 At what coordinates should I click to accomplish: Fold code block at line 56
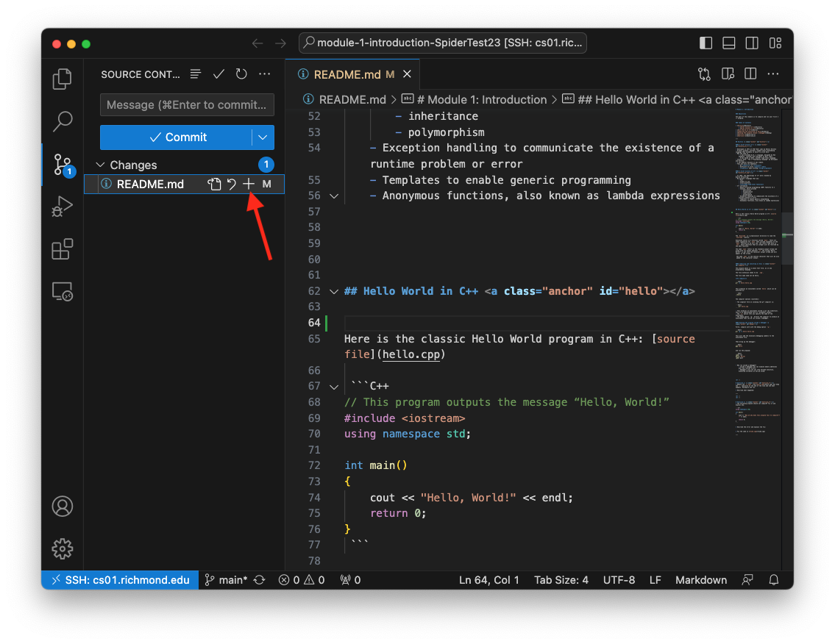334,196
